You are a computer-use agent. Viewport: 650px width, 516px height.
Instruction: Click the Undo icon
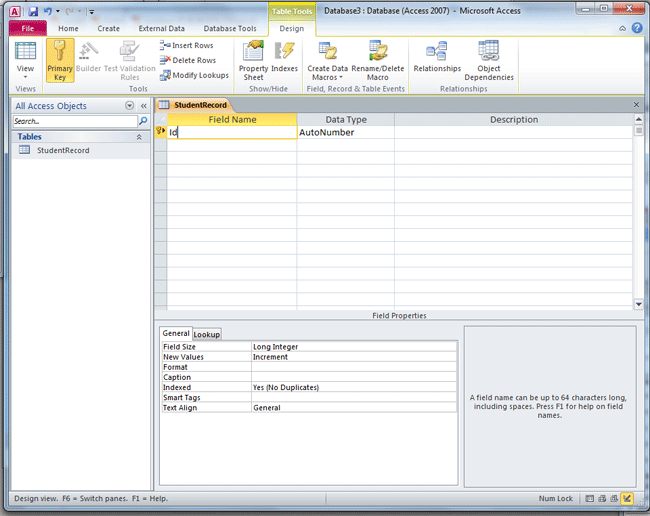[47, 11]
